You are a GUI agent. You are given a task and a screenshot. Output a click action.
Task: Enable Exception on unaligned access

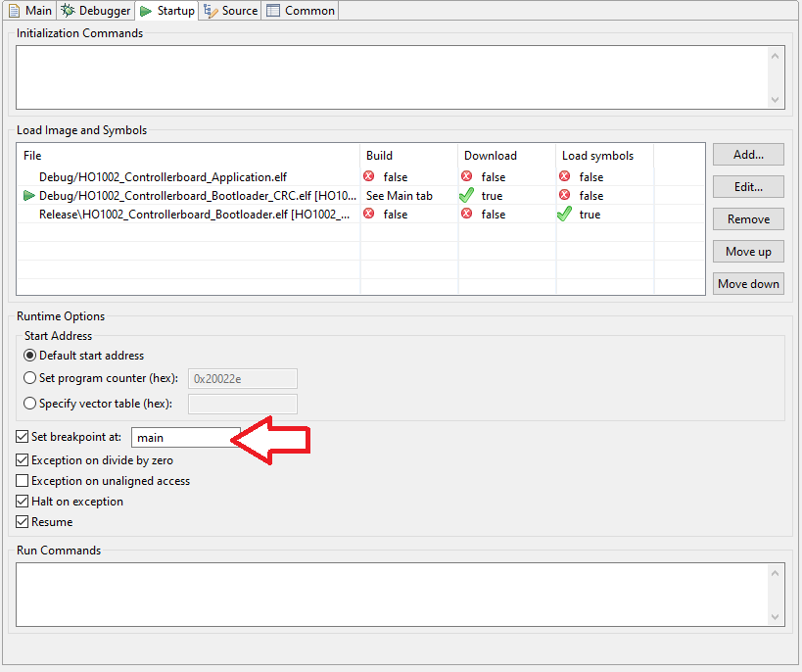click(x=21, y=480)
